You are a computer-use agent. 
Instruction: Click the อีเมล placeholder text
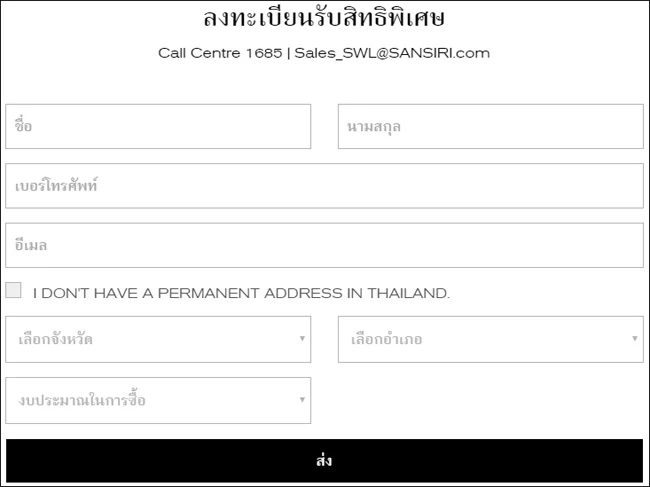tap(32, 245)
